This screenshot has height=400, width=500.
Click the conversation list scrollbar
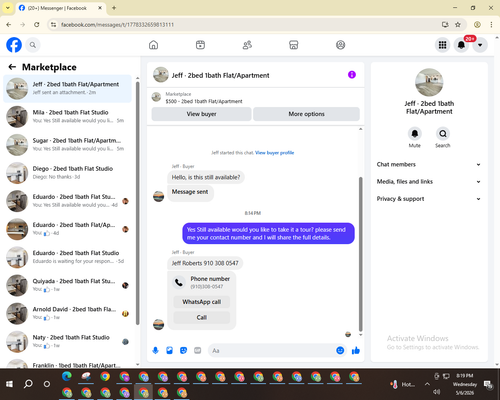(x=137, y=203)
